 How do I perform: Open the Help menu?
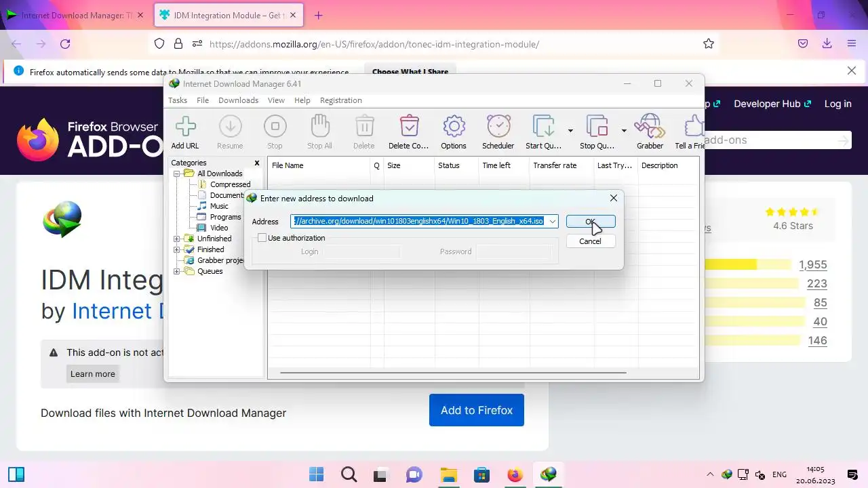tap(302, 100)
